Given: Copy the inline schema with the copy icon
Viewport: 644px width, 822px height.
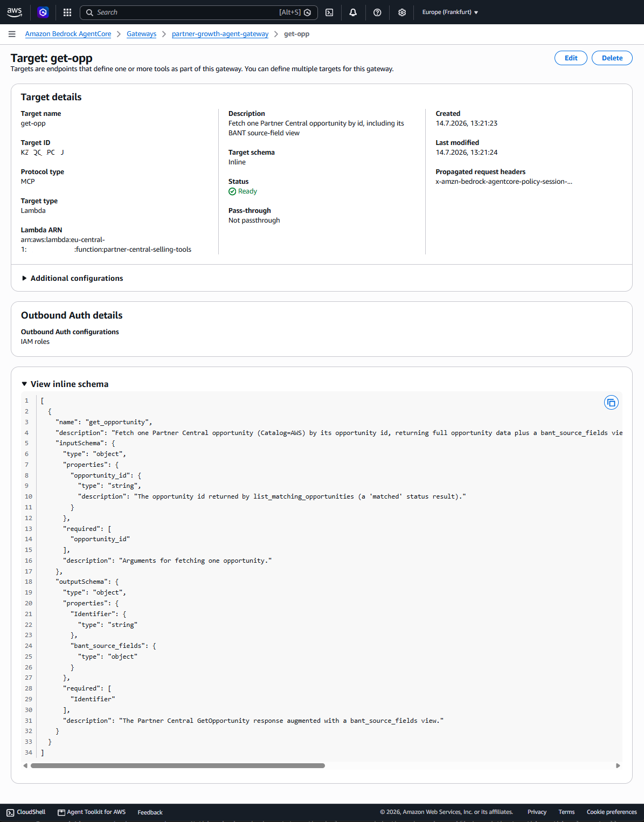Looking at the screenshot, I should point(611,403).
